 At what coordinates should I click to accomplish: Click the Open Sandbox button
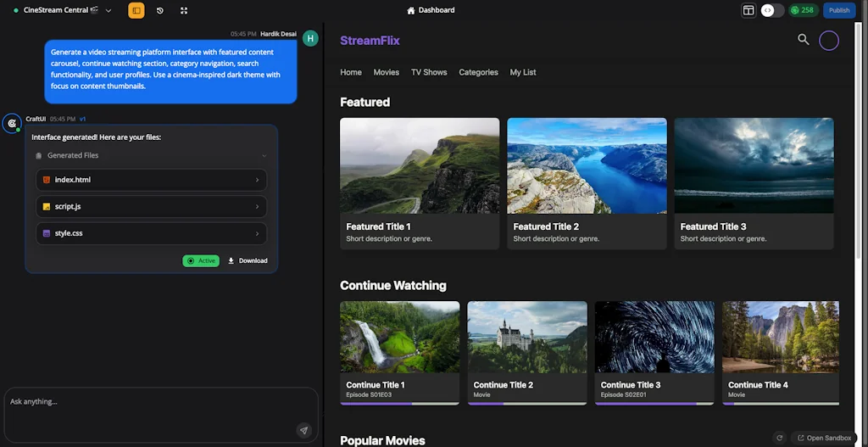823,438
